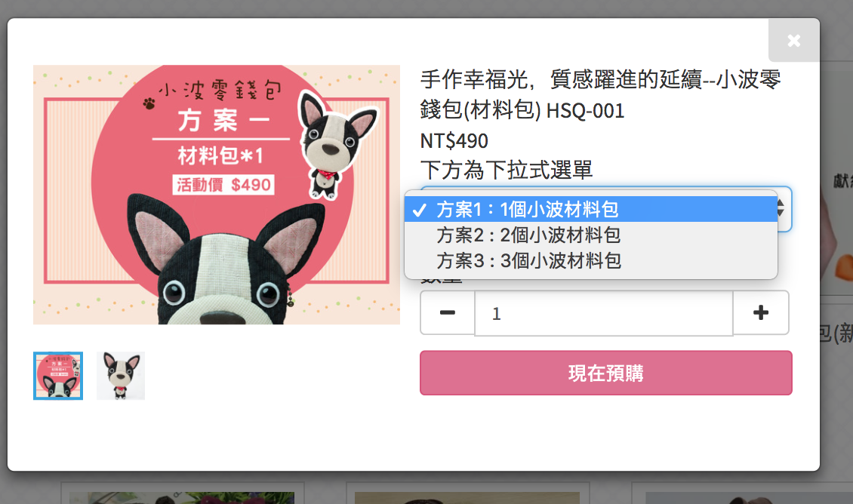Select the pink promo banner thumbnail

pos(58,376)
